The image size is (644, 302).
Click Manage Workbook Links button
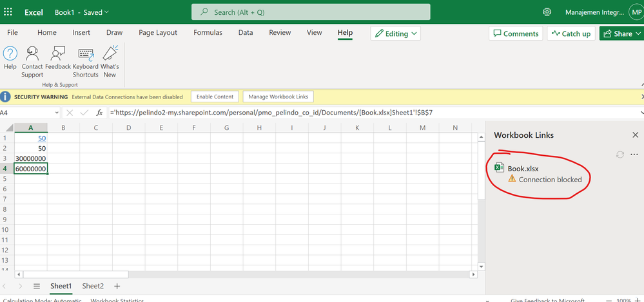coord(278,97)
